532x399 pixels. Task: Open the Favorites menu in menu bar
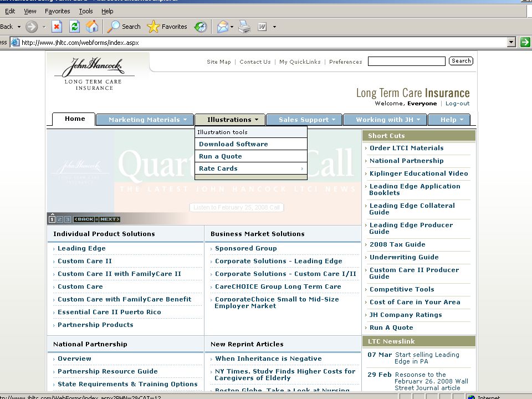(x=57, y=11)
